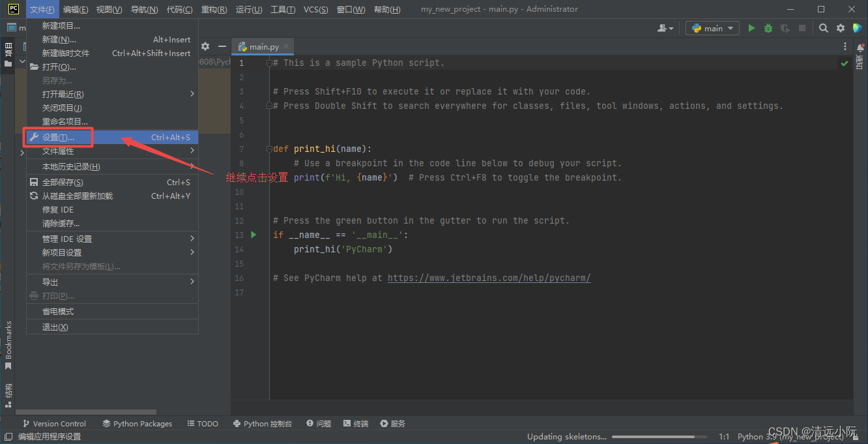Image resolution: width=868 pixels, height=444 pixels.
Task: Open the main run configuration dropdown
Action: point(712,28)
